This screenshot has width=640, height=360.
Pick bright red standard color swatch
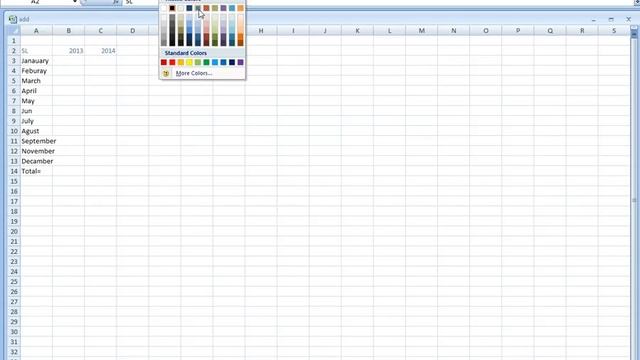172,62
